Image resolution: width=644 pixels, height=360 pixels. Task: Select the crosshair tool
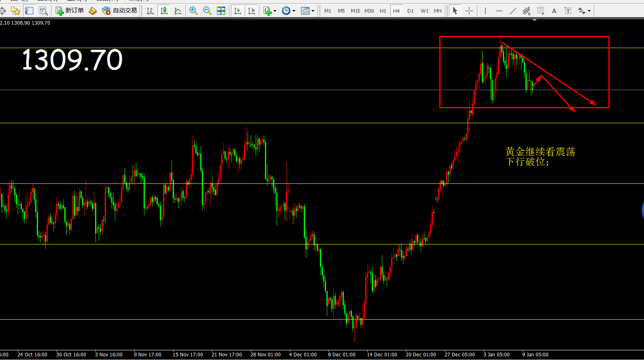click(x=469, y=11)
